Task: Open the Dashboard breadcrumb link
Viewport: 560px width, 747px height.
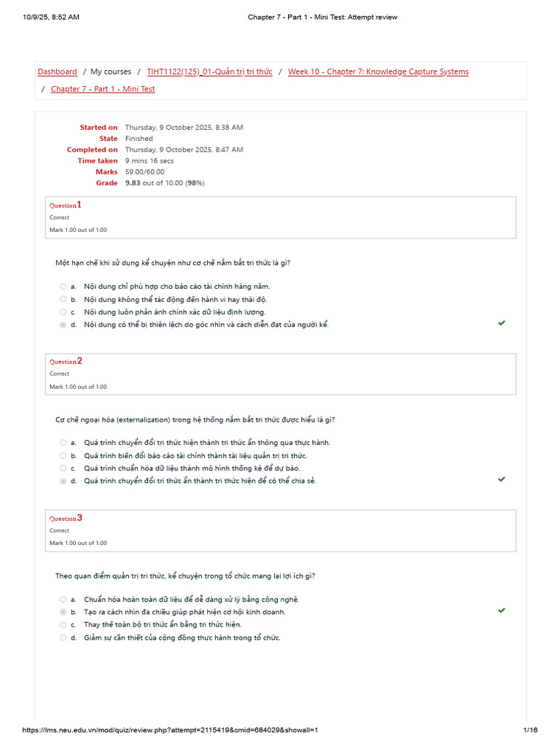Action: pos(57,71)
